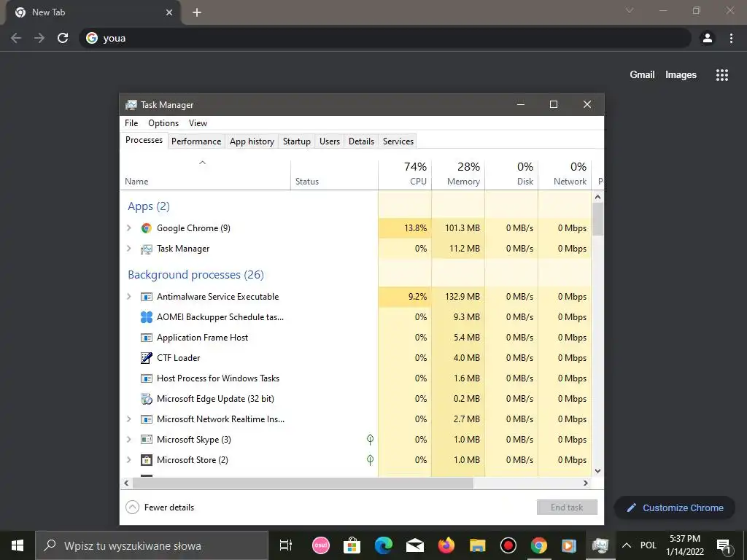Image resolution: width=747 pixels, height=560 pixels.
Task: Sort processes by Memory column
Action: [x=458, y=174]
